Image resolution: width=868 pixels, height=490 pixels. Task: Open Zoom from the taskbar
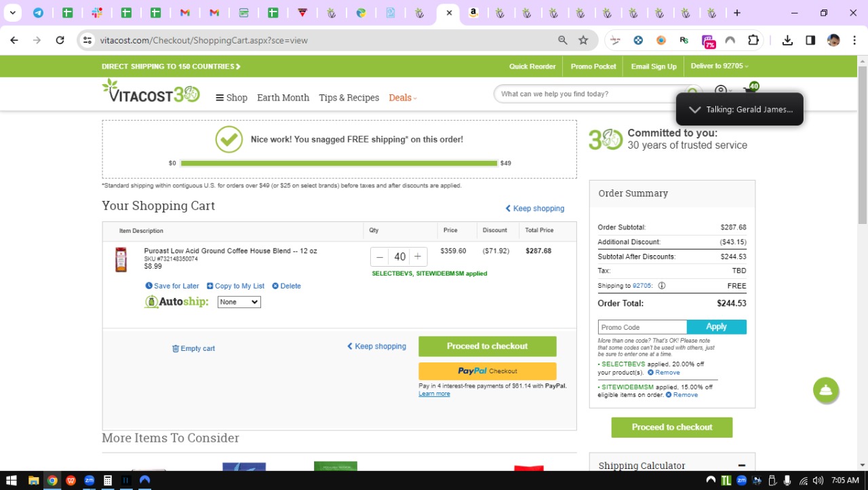coord(89,480)
